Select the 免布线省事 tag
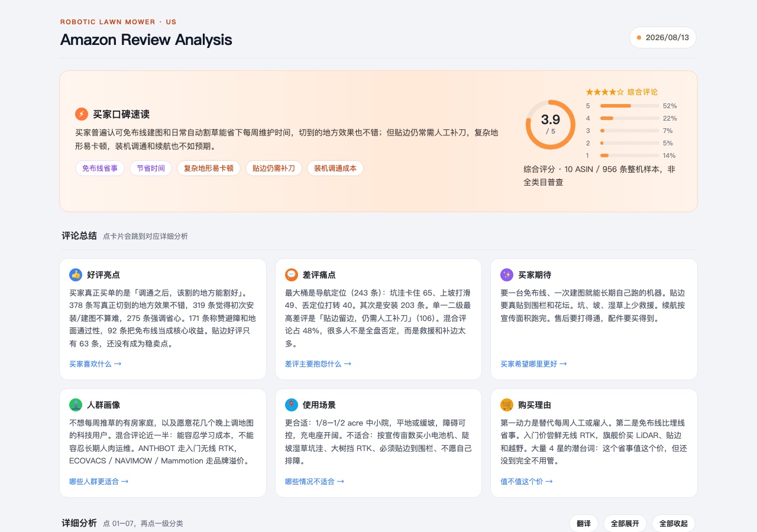Viewport: 757px width, 532px height. pyautogui.click(x=100, y=168)
